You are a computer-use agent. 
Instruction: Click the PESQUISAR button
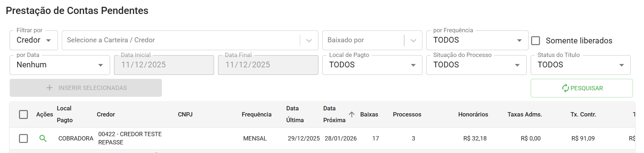tap(581, 88)
